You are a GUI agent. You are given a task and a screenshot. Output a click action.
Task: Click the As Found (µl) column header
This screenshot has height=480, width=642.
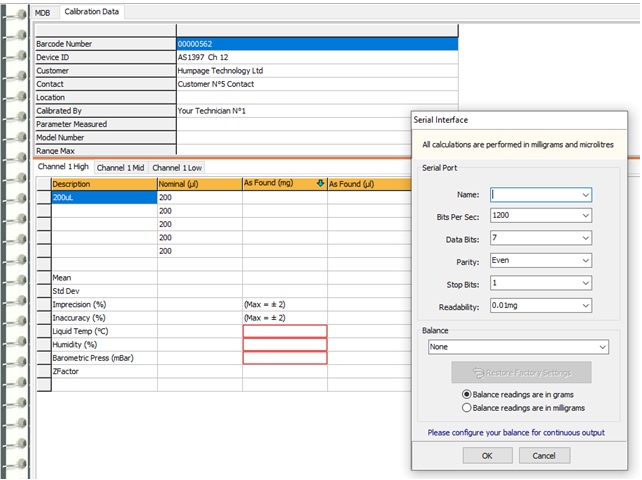(369, 184)
